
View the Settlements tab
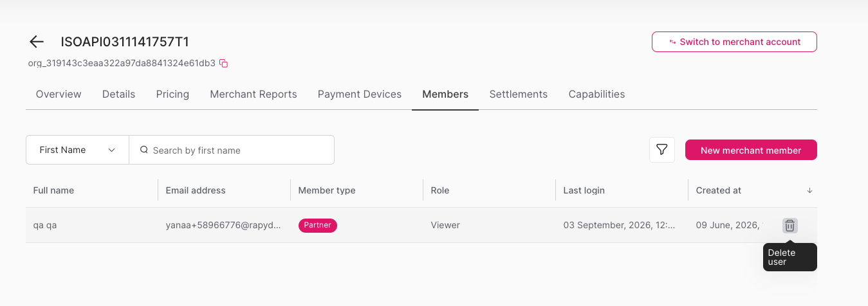tap(519, 94)
